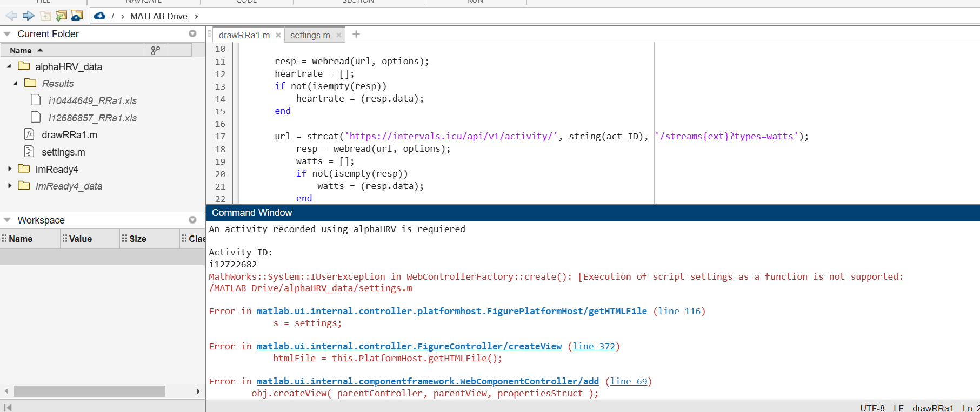
Task: Place cursor on line 12 heartrate code
Action: point(314,73)
